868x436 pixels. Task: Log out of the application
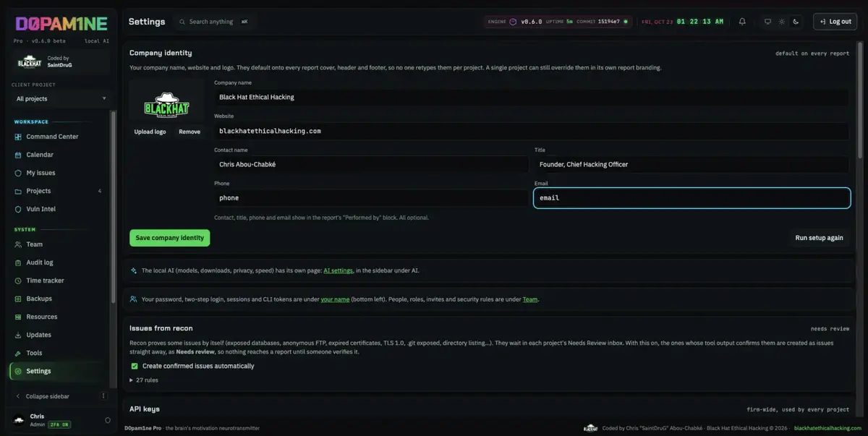point(835,22)
